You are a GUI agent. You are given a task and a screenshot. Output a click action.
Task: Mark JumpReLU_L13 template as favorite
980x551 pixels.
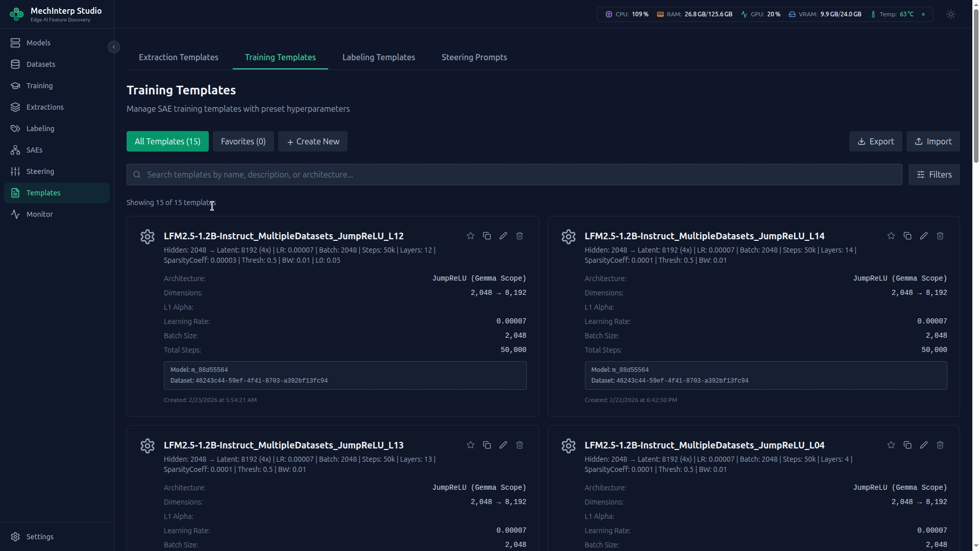470,445
